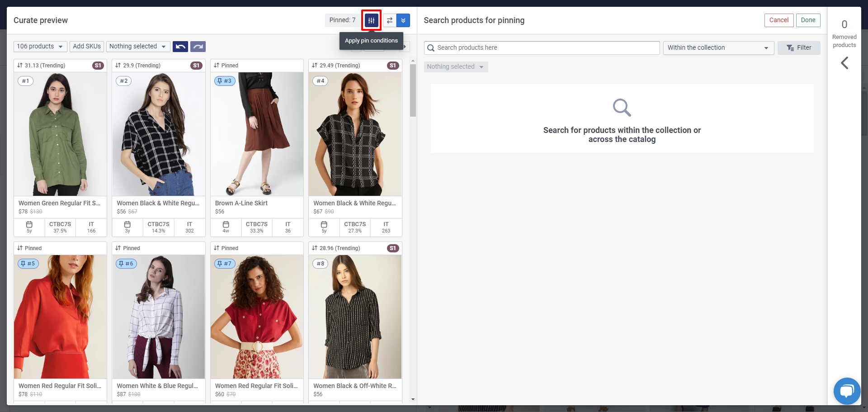
Task: Click CTBC7S 37.5% metric
Action: [x=60, y=227]
